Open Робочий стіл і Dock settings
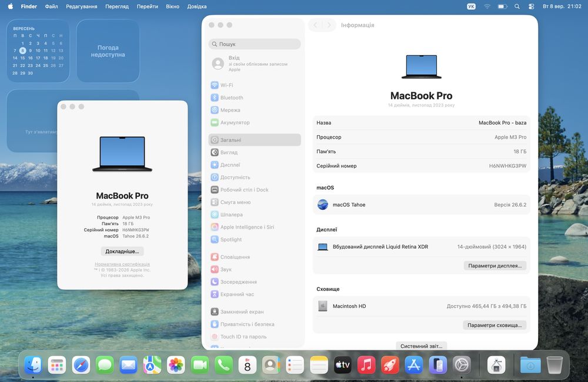588x382 pixels. (x=255, y=190)
